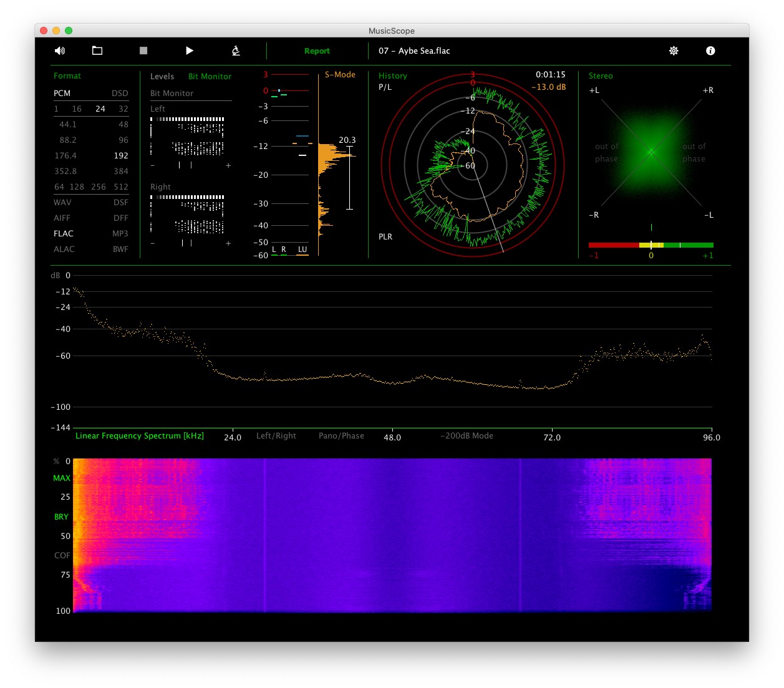Select the PCM format option

(62, 93)
